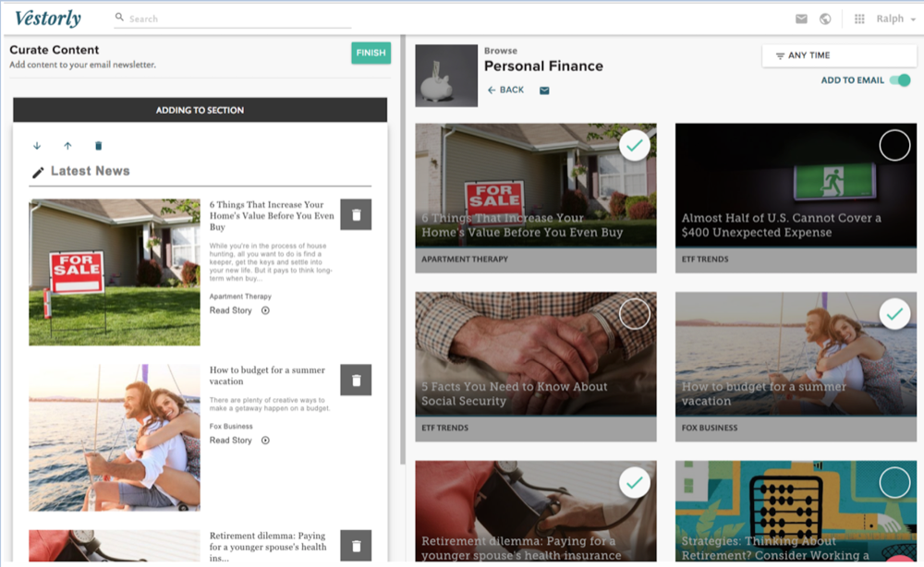The image size is (924, 567).
Task: Uncheck the home's value article card
Action: 634,145
